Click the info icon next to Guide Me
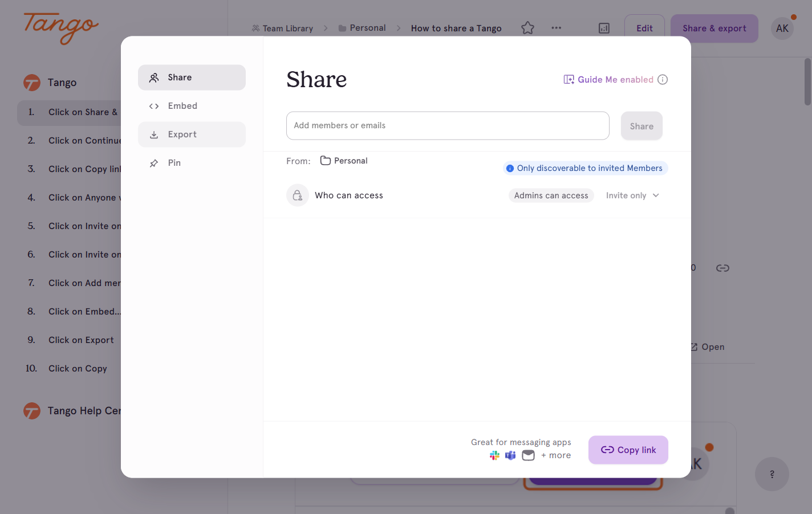812x514 pixels. tap(663, 80)
